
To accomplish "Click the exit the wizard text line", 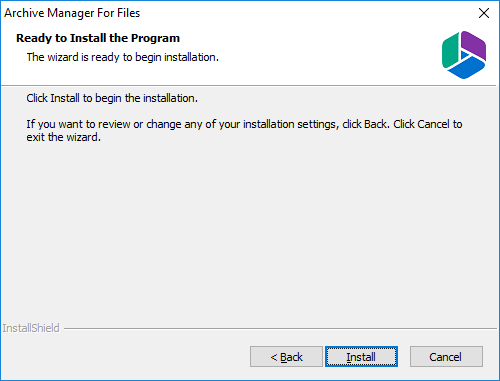I will pos(64,137).
